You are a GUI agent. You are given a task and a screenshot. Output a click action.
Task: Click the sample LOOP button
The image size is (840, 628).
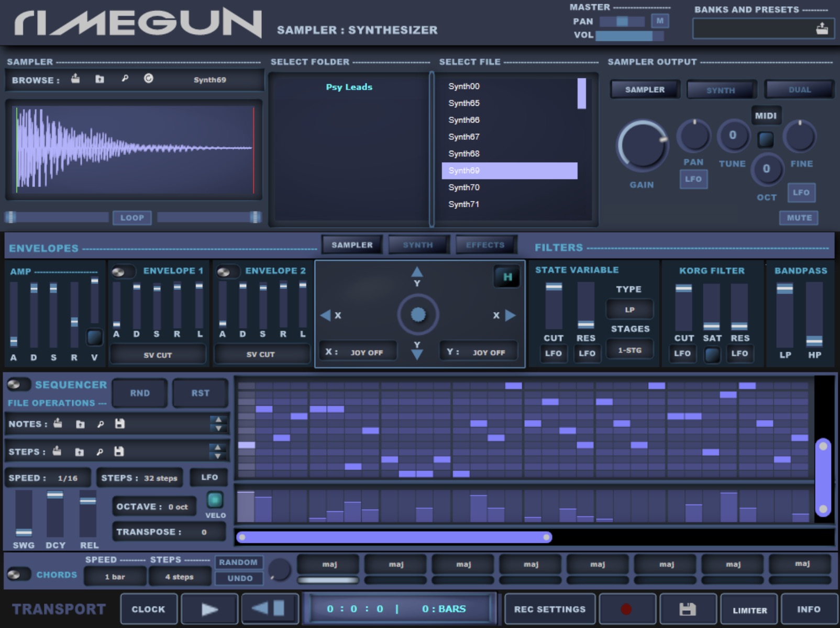[132, 218]
